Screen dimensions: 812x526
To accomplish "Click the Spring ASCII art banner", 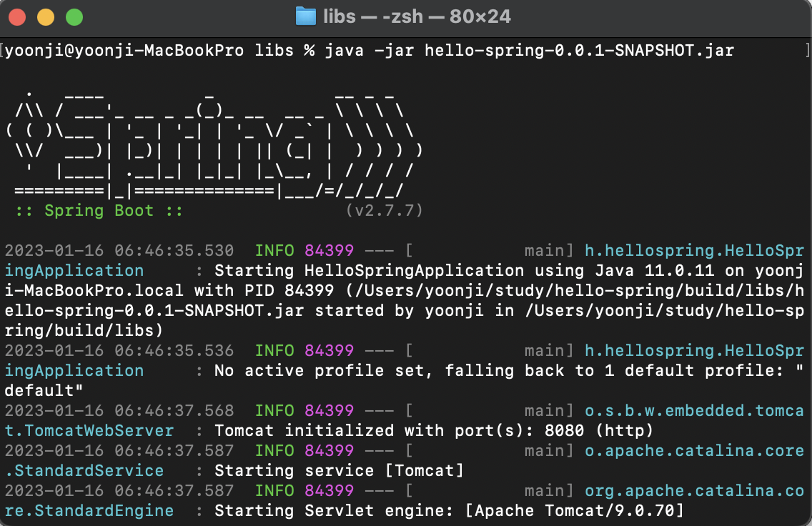I will pos(214,145).
